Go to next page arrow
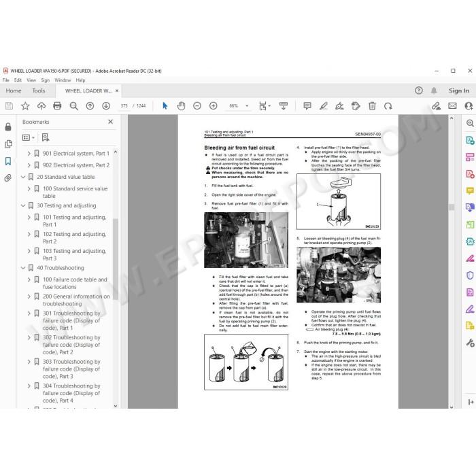 pos(106,105)
